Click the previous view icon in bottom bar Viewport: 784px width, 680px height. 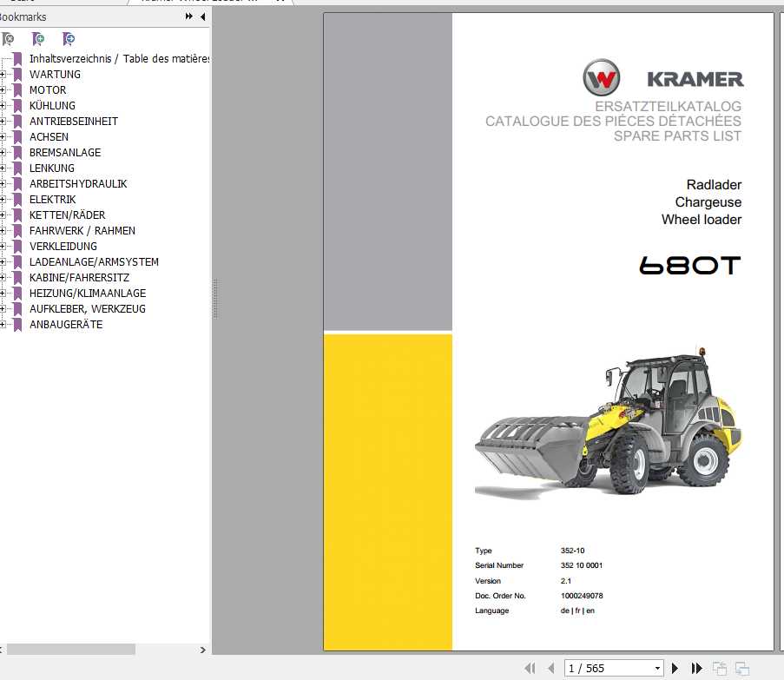720,668
